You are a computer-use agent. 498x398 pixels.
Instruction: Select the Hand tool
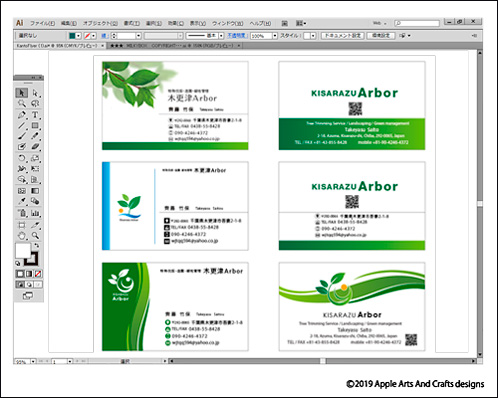[22, 236]
